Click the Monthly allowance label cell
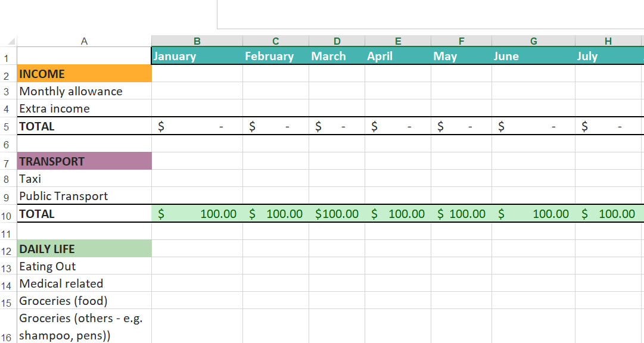The image size is (644, 343). click(84, 91)
